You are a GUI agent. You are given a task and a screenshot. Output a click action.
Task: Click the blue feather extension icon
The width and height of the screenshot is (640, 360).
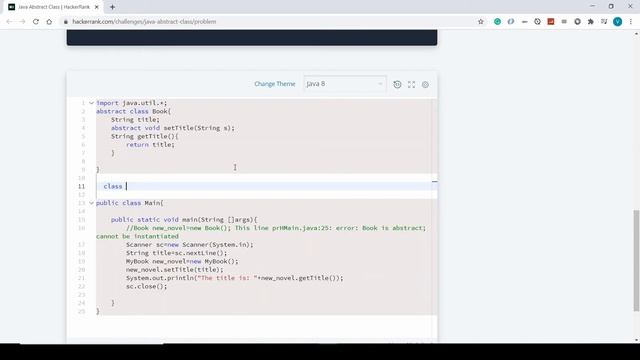pos(511,22)
